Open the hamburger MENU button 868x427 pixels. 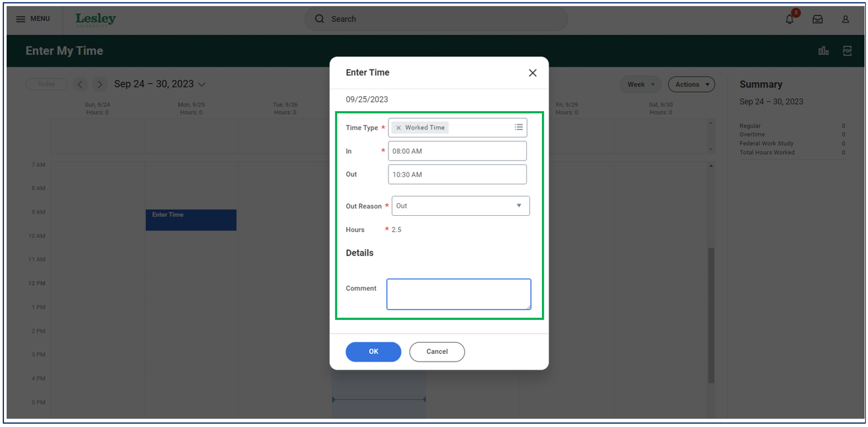pos(32,19)
